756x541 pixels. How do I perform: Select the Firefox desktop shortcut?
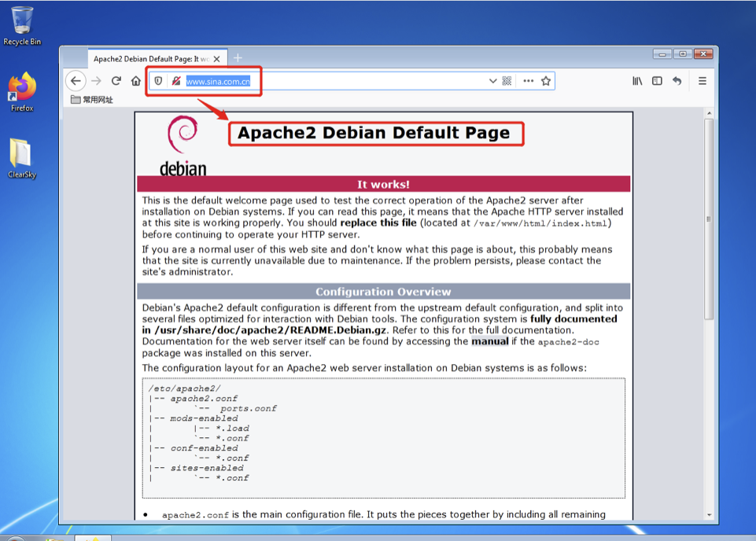click(22, 92)
